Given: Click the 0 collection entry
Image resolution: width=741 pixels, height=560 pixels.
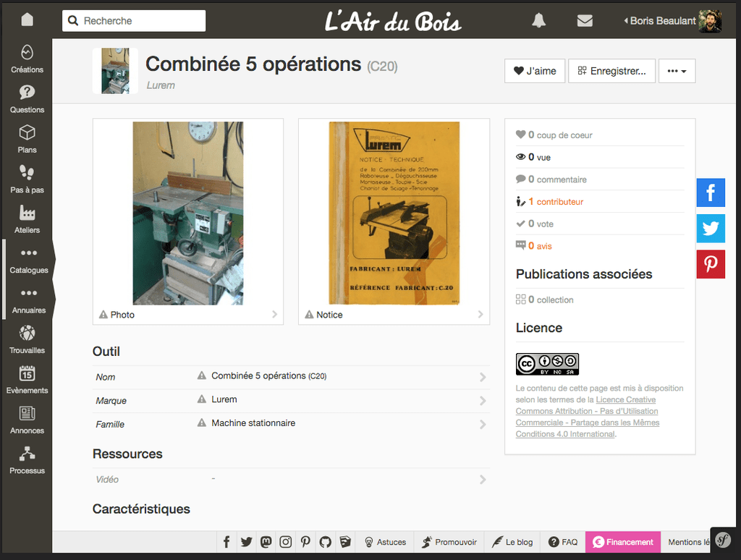Looking at the screenshot, I should click(x=544, y=300).
